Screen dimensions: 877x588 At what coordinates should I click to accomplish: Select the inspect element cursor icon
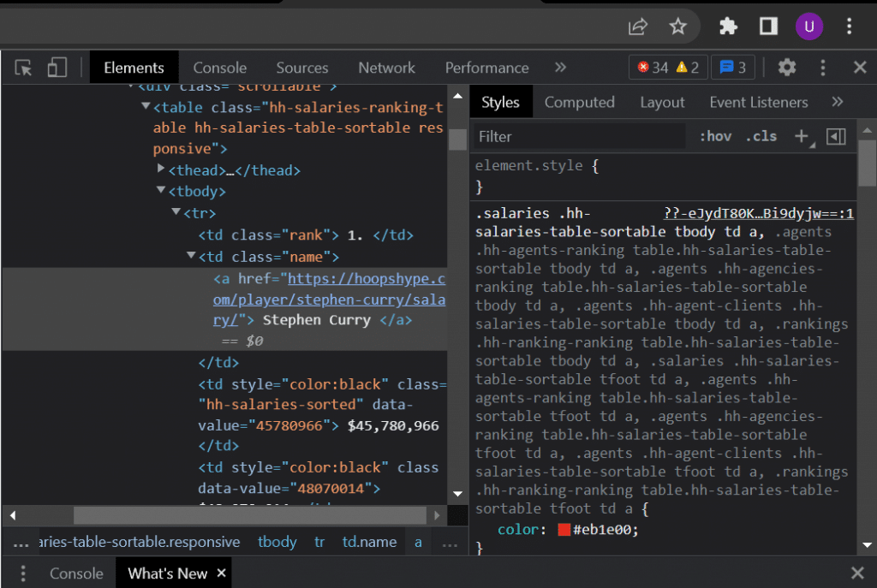tap(24, 67)
